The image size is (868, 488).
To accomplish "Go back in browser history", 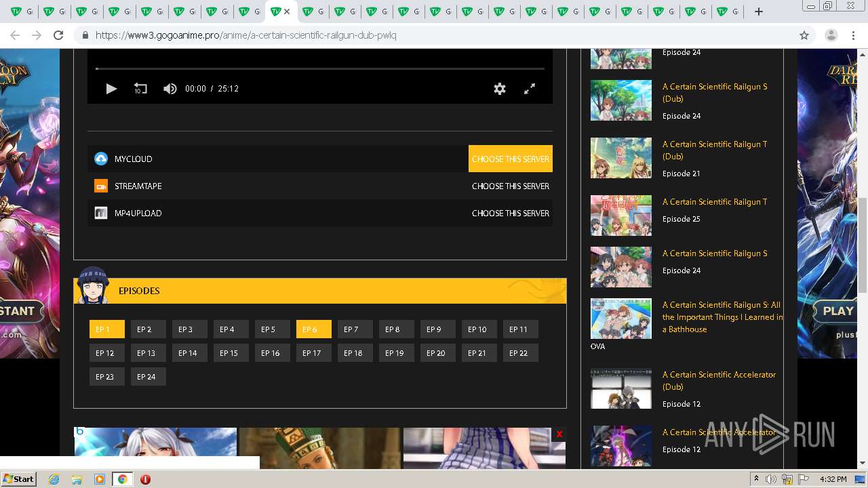I will click(15, 35).
